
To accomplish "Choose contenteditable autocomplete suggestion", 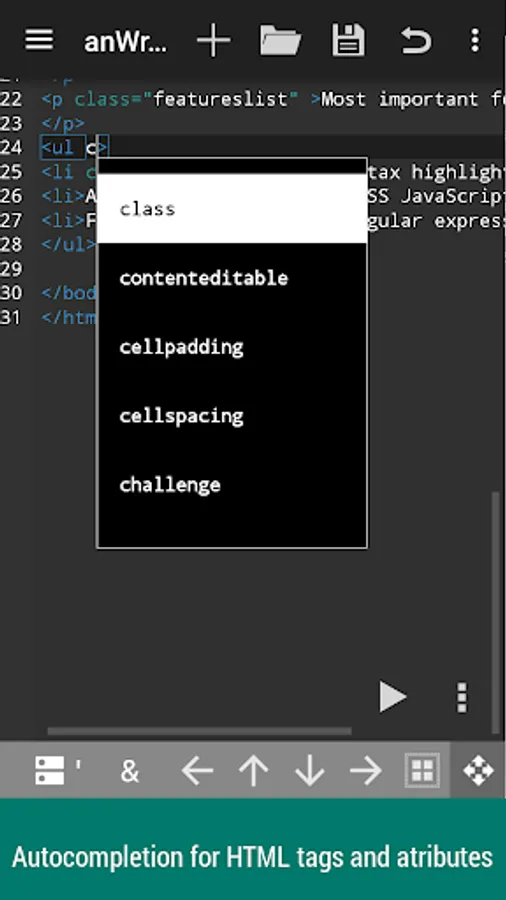I will 232,278.
